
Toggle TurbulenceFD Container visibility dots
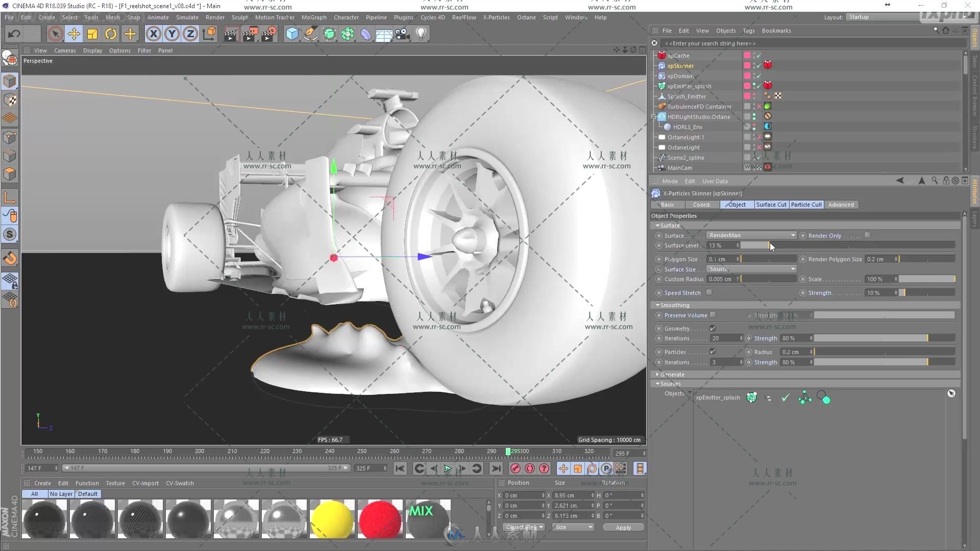click(754, 106)
